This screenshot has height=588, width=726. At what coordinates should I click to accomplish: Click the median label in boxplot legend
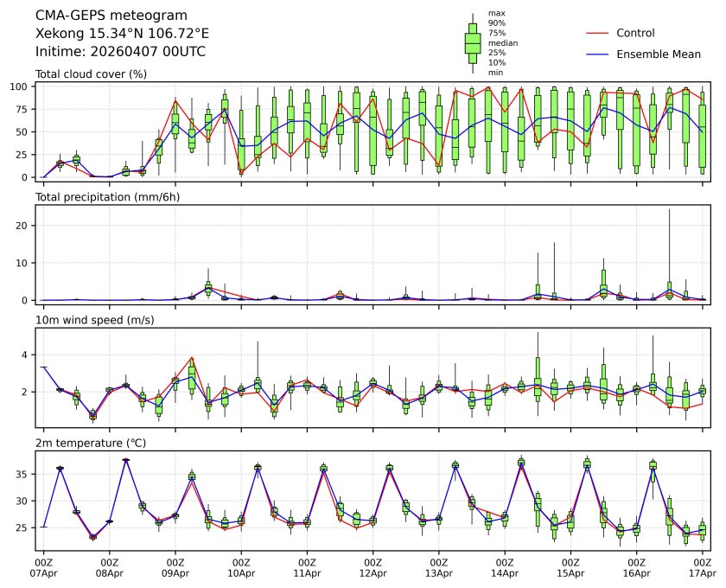click(x=503, y=43)
